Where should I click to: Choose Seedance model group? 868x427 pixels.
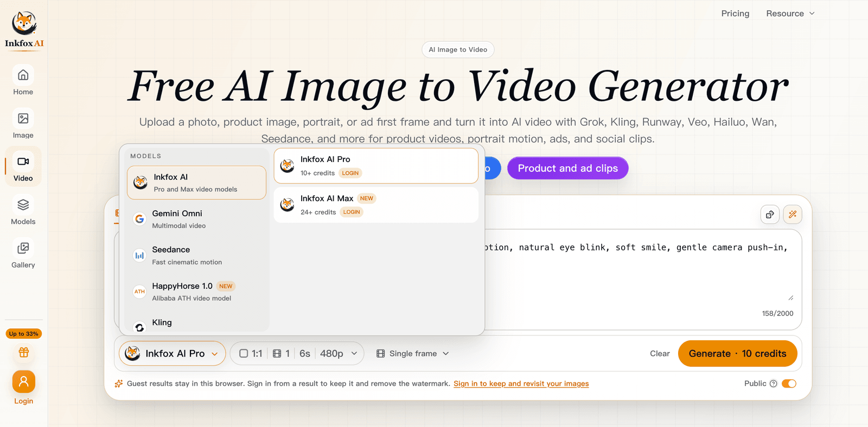[196, 255]
